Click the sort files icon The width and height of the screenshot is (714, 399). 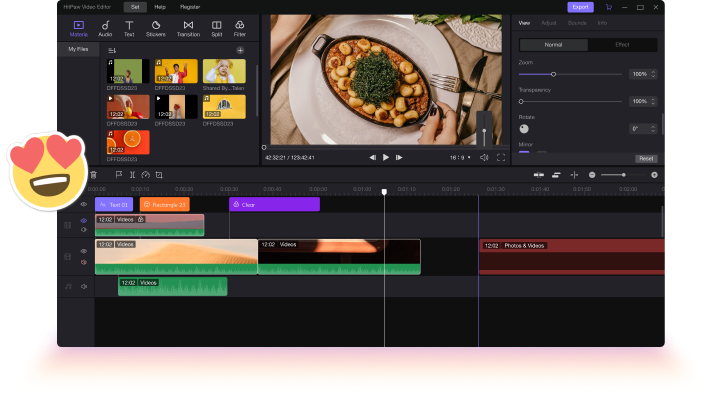click(x=112, y=50)
